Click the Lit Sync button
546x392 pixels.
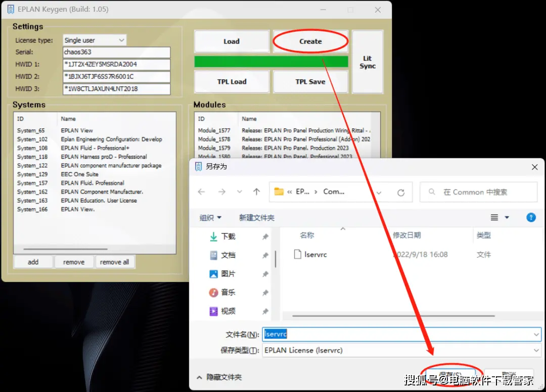[368, 62]
